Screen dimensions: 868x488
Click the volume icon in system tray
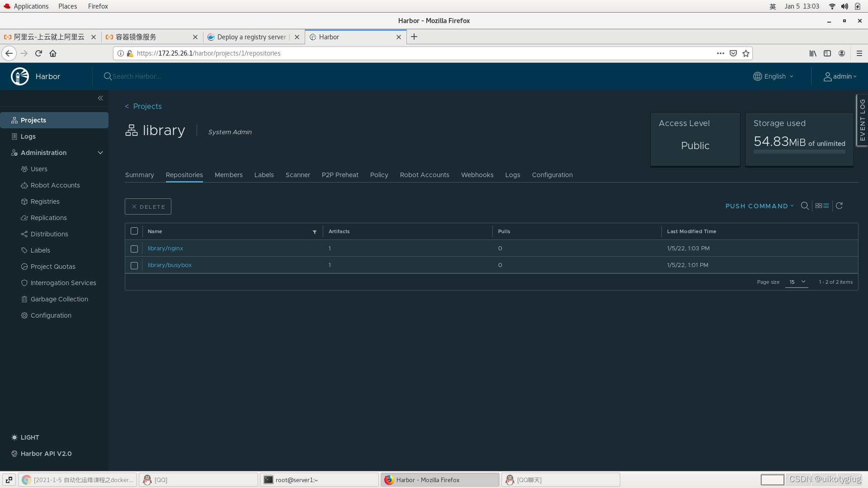pos(844,6)
